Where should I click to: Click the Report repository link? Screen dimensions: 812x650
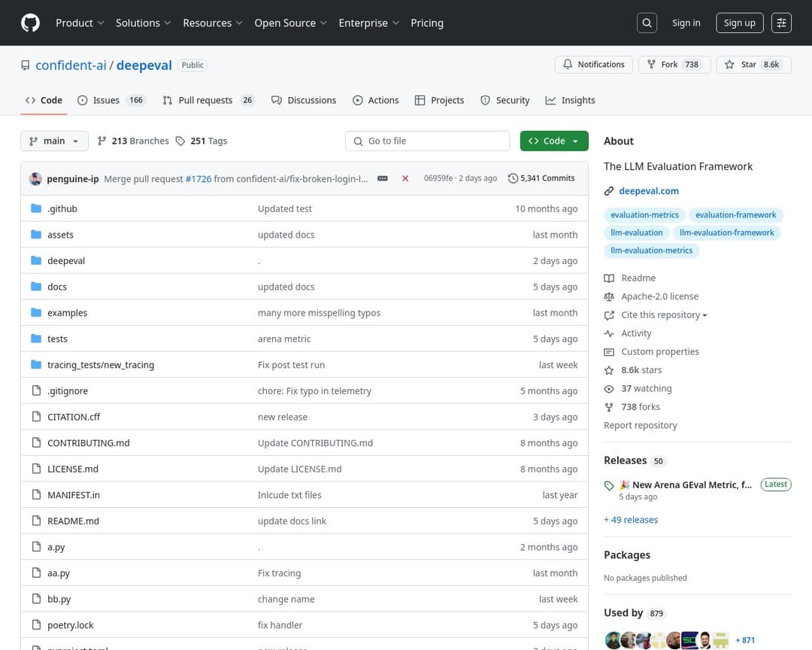pos(641,426)
